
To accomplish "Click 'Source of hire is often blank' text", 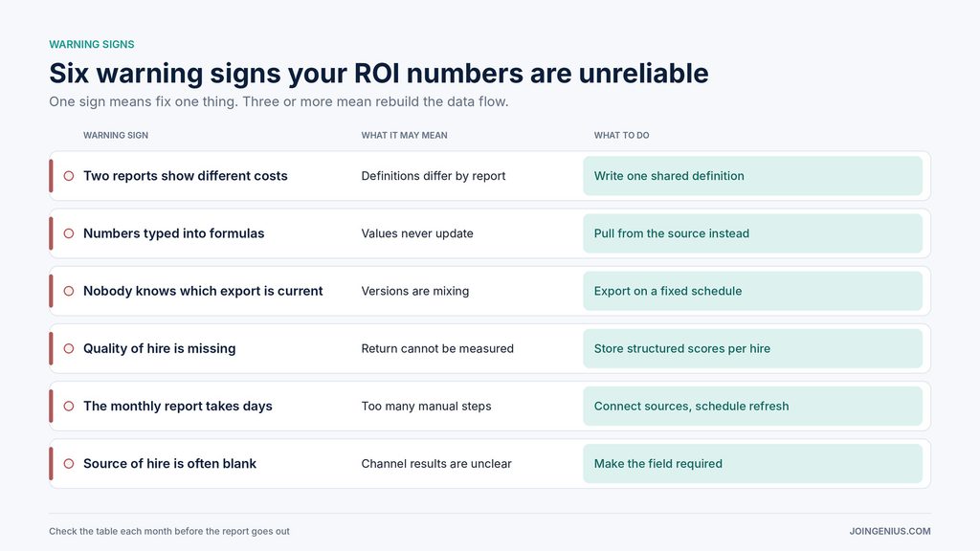I will click(169, 464).
